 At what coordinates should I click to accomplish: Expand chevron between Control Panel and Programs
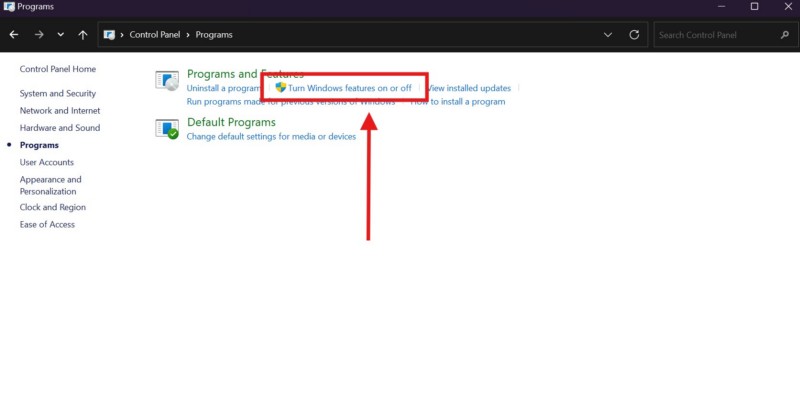188,34
